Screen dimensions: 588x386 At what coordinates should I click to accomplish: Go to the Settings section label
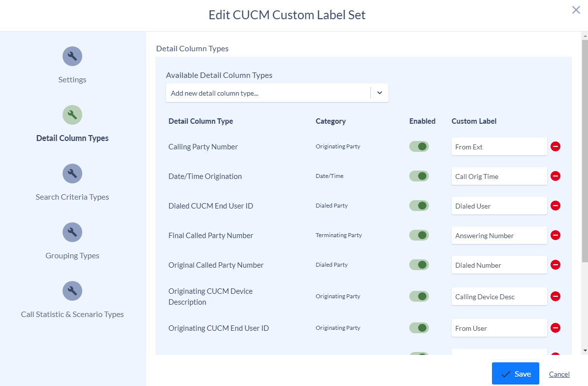[x=72, y=79]
